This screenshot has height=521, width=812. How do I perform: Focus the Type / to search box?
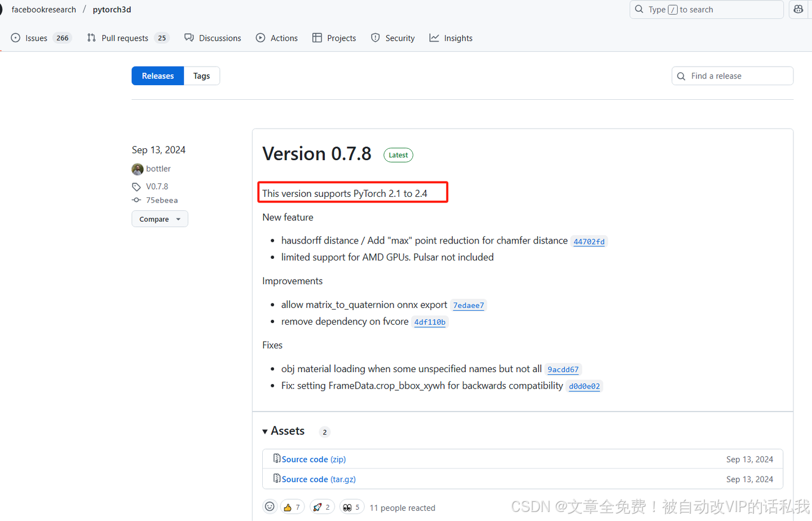707,10
